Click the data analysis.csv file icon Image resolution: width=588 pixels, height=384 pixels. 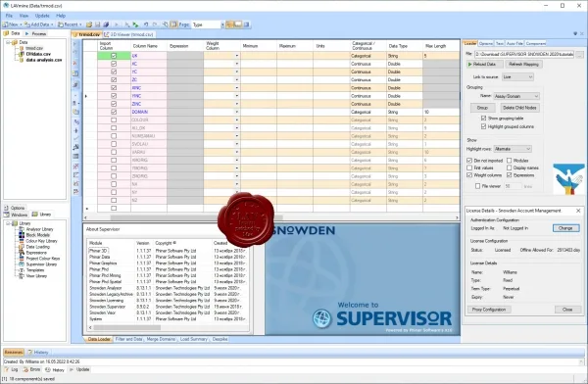(22, 60)
